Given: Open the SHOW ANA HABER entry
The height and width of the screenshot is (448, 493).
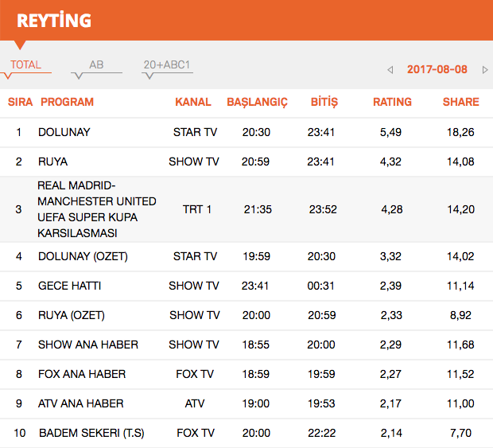Looking at the screenshot, I should (88, 345).
